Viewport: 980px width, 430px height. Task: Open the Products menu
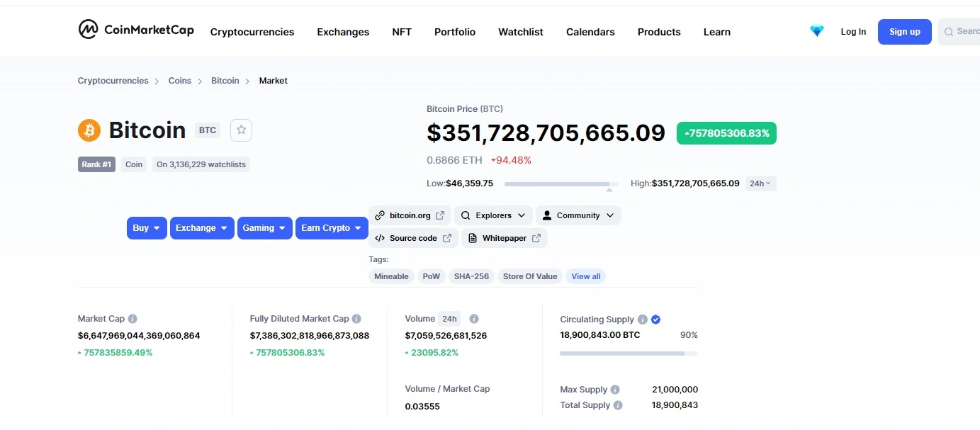(x=659, y=32)
